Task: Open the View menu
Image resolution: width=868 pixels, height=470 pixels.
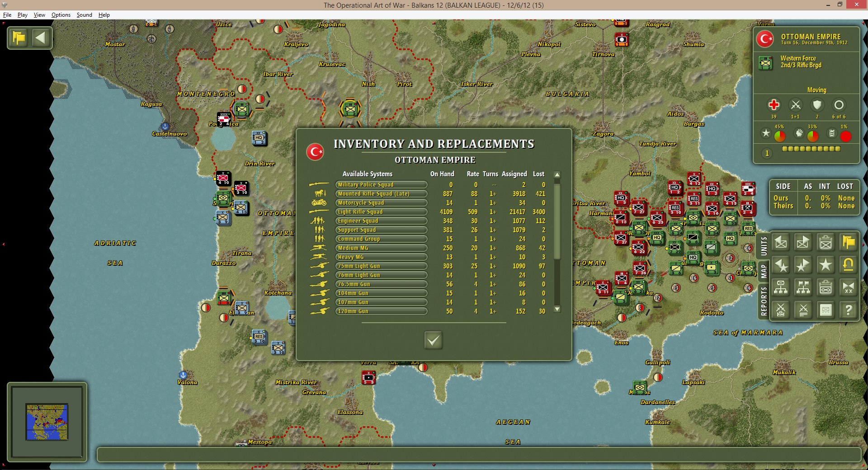Action: pos(39,15)
